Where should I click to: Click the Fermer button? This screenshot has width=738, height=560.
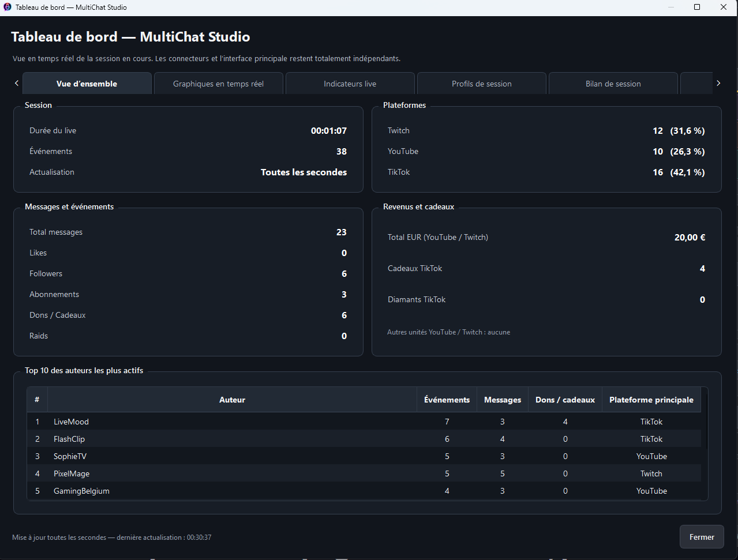[x=702, y=537]
